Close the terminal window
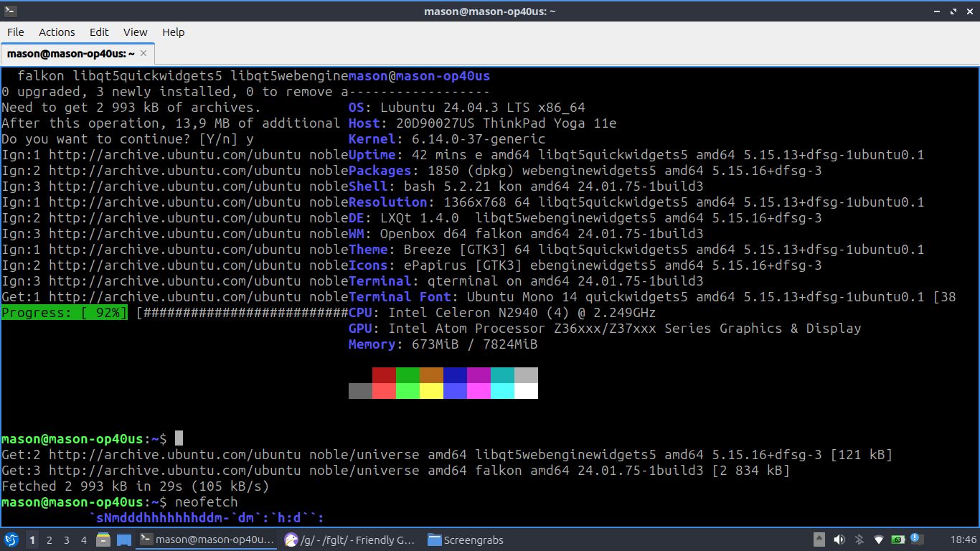This screenshot has width=980, height=551. pyautogui.click(x=969, y=11)
